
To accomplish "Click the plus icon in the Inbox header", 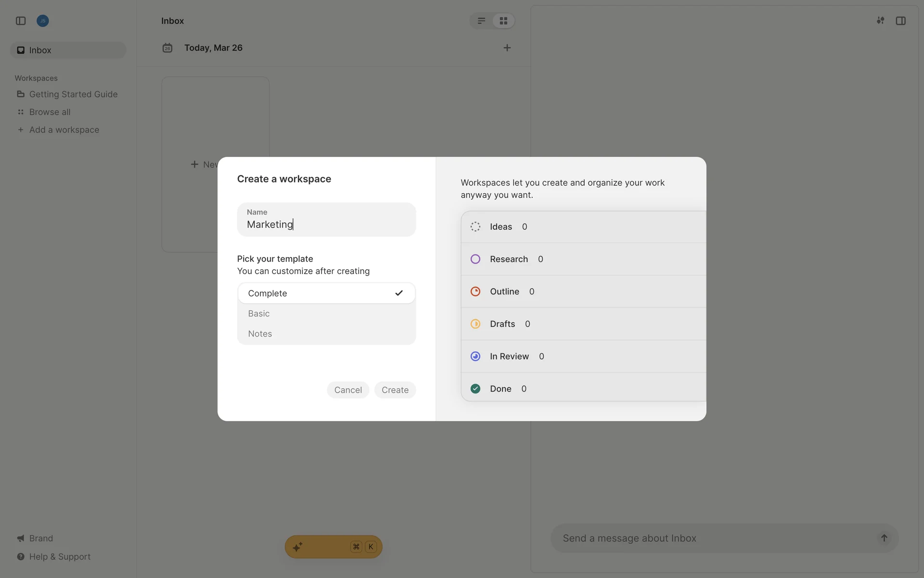I will [507, 48].
